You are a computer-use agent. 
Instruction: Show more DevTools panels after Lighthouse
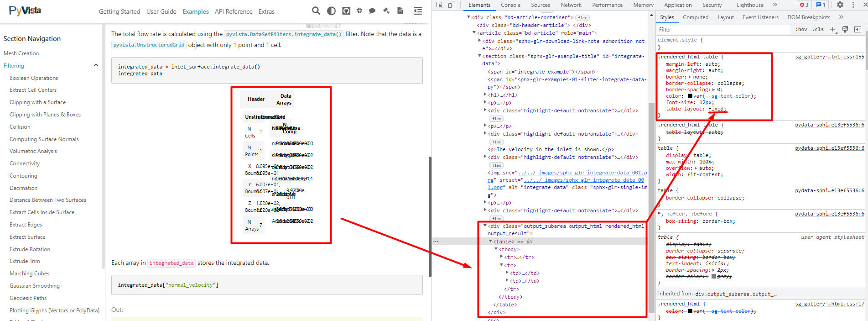pyautogui.click(x=775, y=5)
